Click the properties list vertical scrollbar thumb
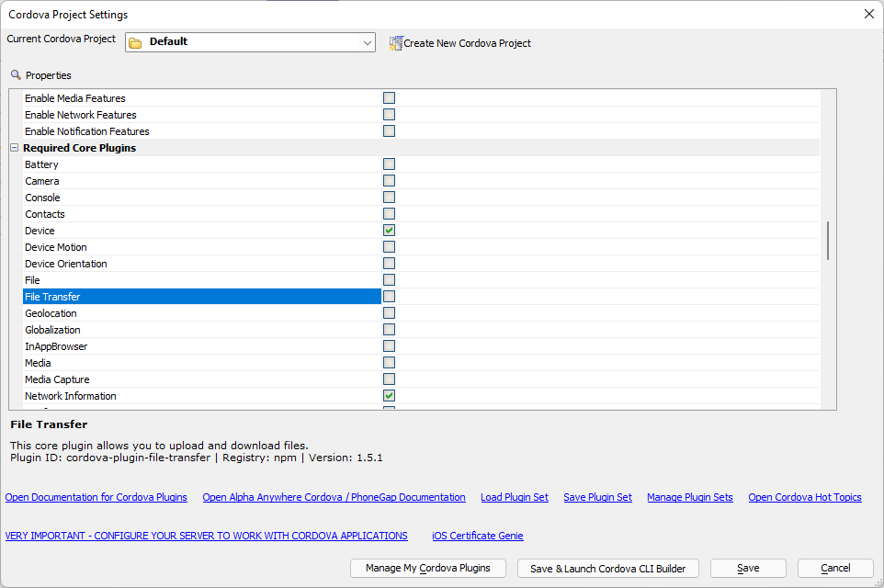The image size is (884, 588). [x=828, y=241]
